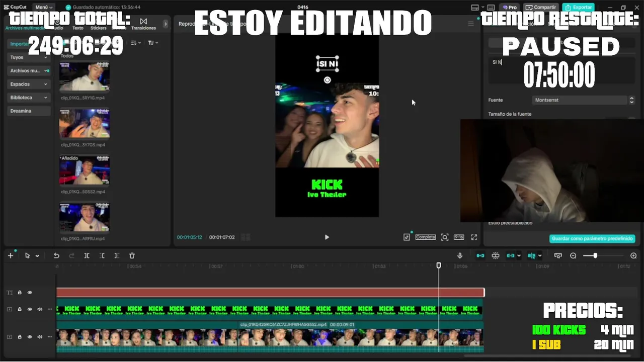Adjust the timeline zoom slider handle
Image resolution: width=644 pixels, height=362 pixels.
595,255
